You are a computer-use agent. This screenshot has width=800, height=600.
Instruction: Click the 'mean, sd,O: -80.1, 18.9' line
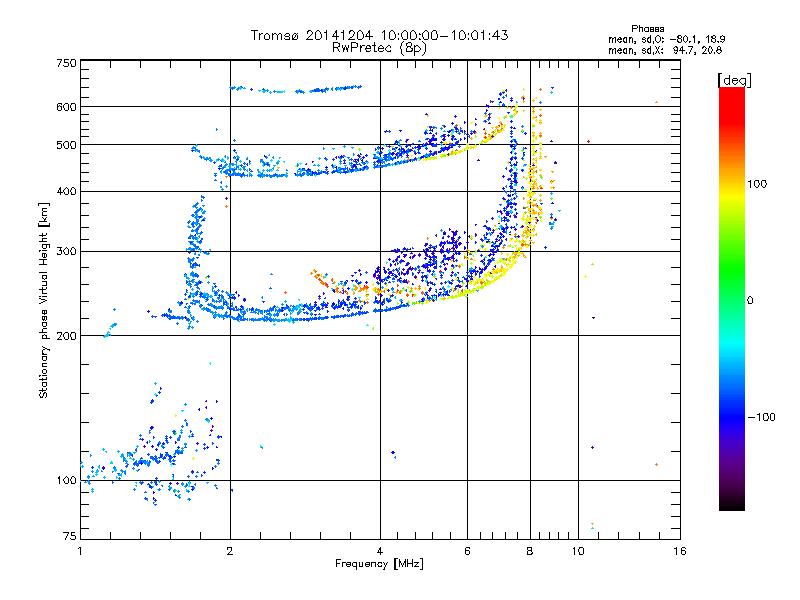[666, 39]
